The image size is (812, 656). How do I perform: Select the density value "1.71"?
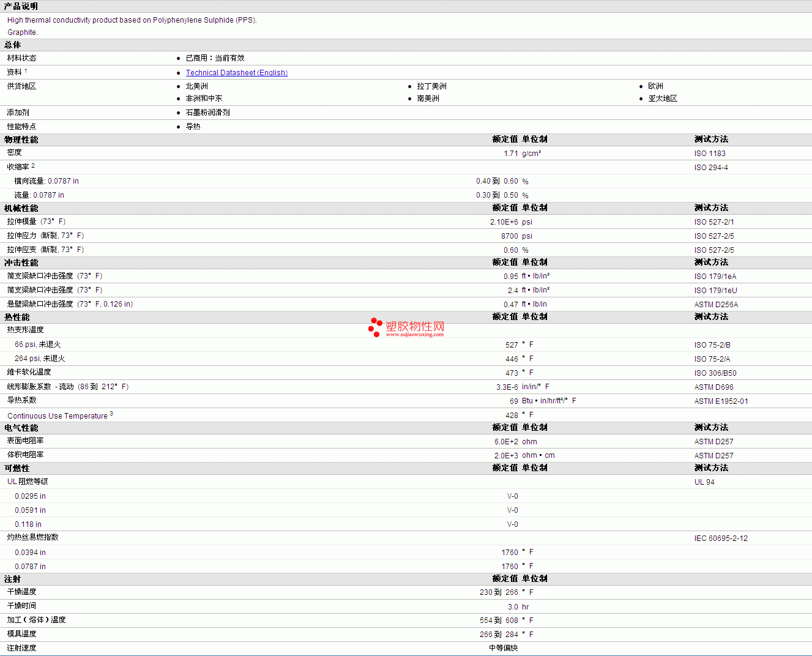(511, 154)
